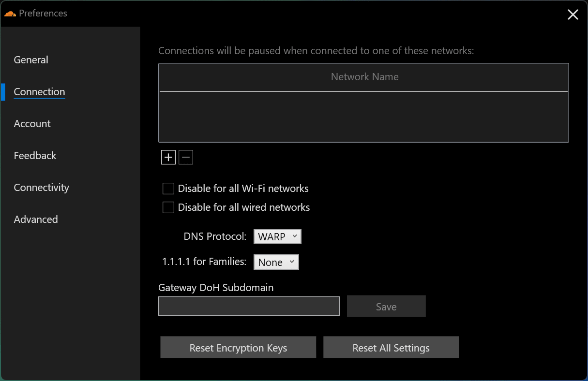Close the Preferences window
The width and height of the screenshot is (588, 381).
pyautogui.click(x=573, y=15)
